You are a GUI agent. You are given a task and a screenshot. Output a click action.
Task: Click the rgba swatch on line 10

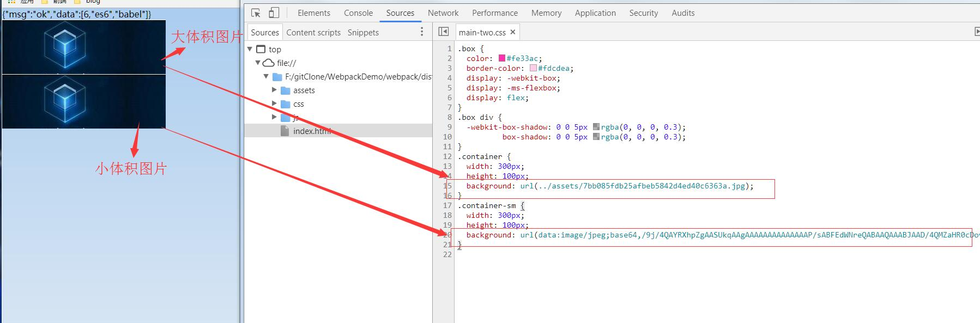596,137
